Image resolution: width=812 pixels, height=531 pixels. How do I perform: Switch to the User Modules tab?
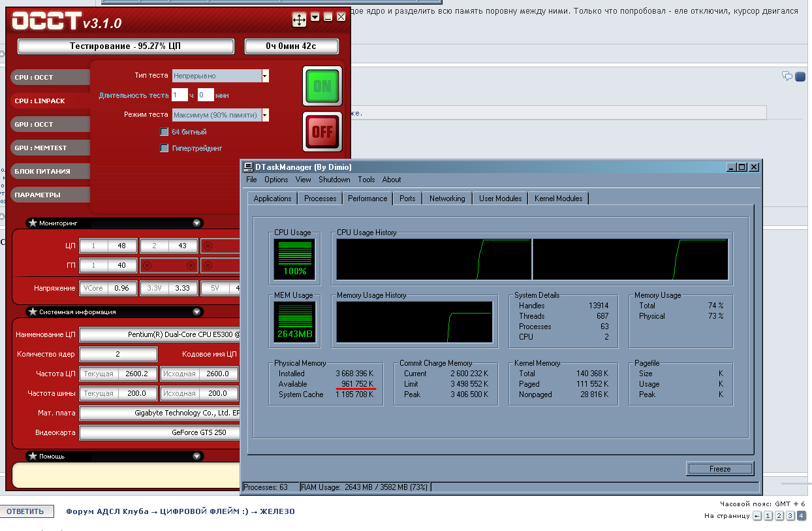[501, 199]
